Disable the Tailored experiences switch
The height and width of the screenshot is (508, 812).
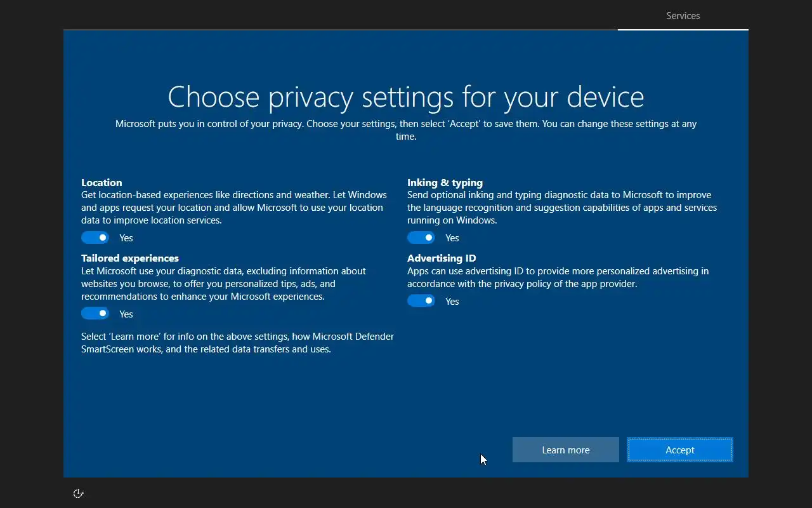pyautogui.click(x=95, y=314)
